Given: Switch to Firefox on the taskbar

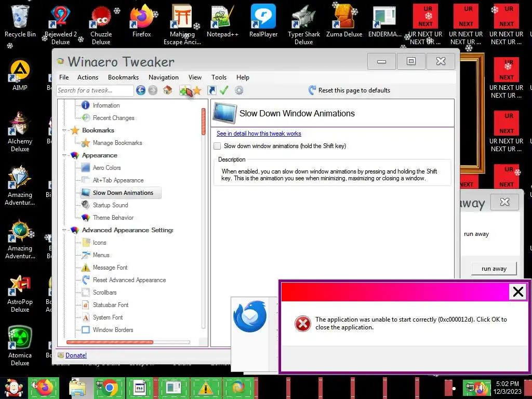Looking at the screenshot, I should (44, 388).
